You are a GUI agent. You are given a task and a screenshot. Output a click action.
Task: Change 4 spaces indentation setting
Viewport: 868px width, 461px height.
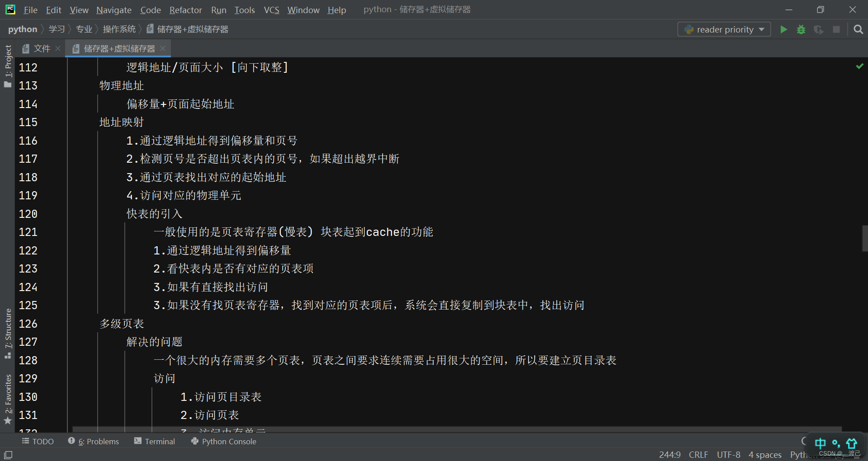(x=765, y=455)
